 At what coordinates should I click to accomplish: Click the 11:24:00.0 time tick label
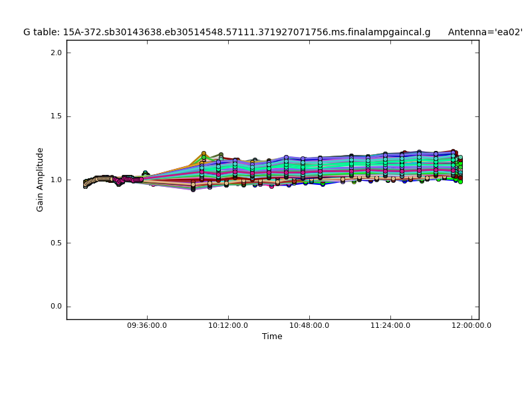(390, 325)
